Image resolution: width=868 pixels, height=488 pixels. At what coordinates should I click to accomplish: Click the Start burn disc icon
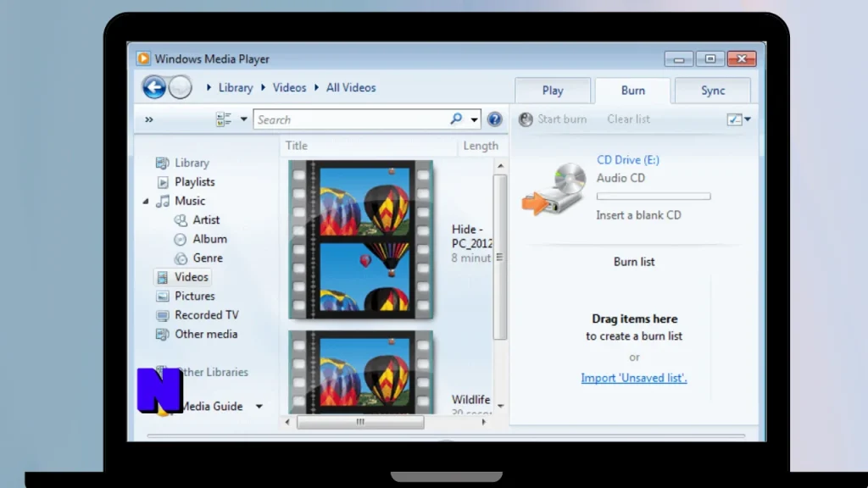(x=526, y=119)
